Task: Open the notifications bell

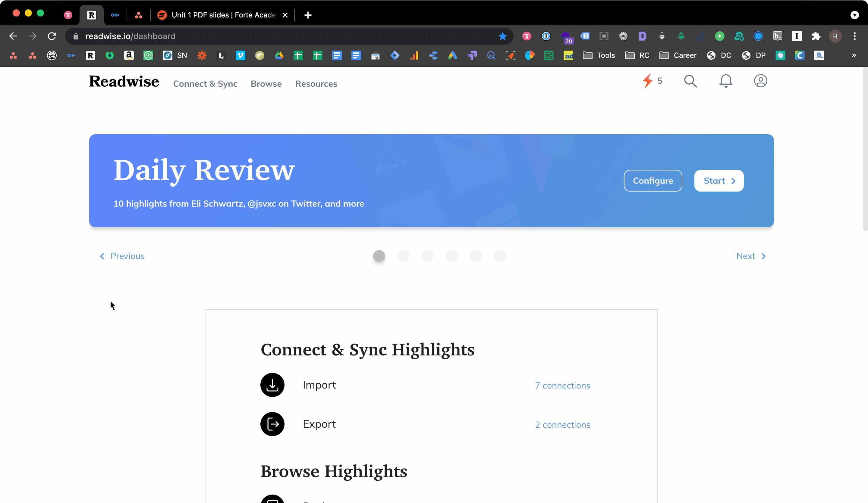Action: [726, 81]
